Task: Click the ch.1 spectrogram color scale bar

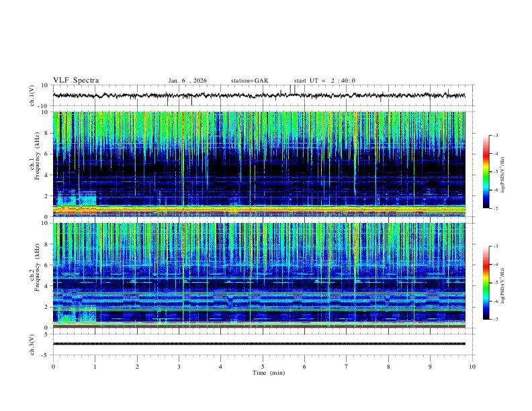Action: [486, 172]
